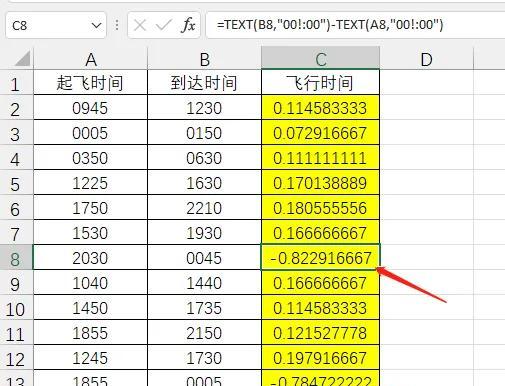This screenshot has width=505, height=386.
Task: Click the Enter checkmark formula icon
Action: (163, 25)
